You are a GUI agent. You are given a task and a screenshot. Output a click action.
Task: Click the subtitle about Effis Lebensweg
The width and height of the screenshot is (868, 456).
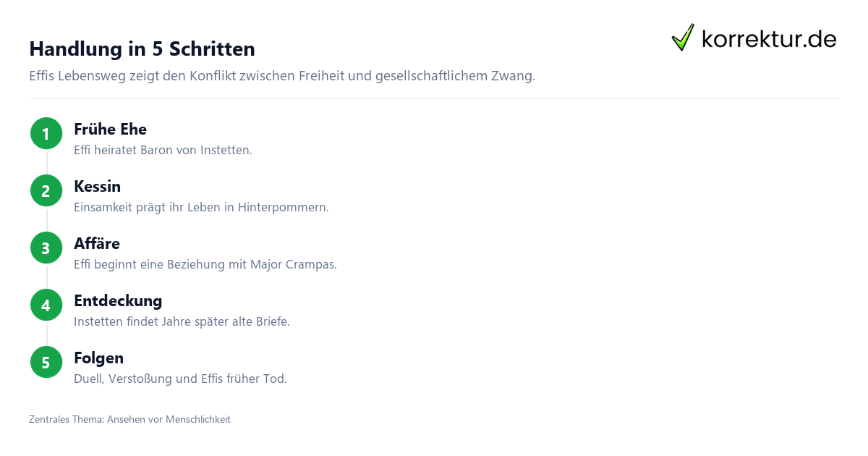click(282, 76)
